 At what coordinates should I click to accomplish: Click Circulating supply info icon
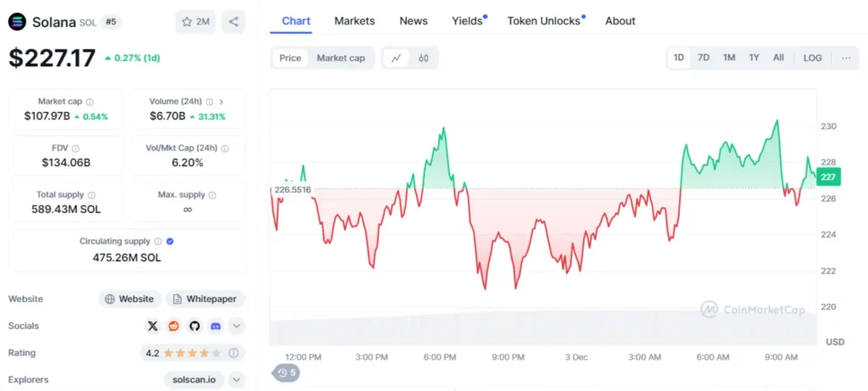(158, 242)
